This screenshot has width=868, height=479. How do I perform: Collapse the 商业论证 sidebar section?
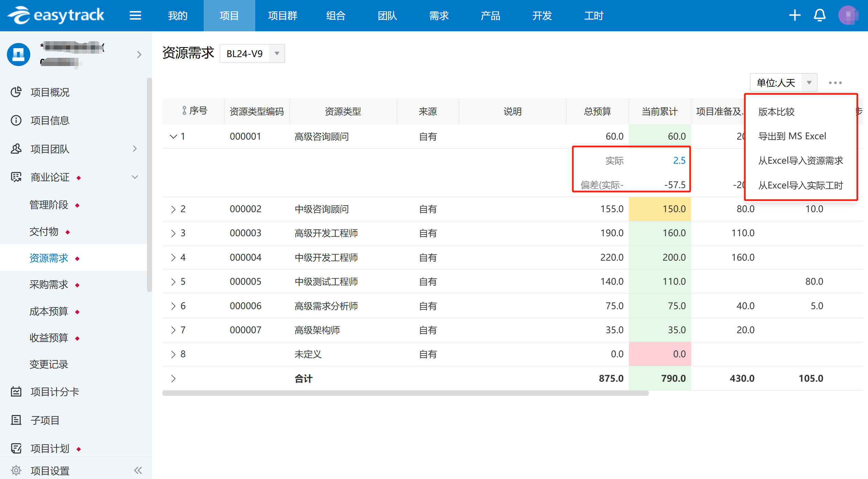[x=135, y=177]
